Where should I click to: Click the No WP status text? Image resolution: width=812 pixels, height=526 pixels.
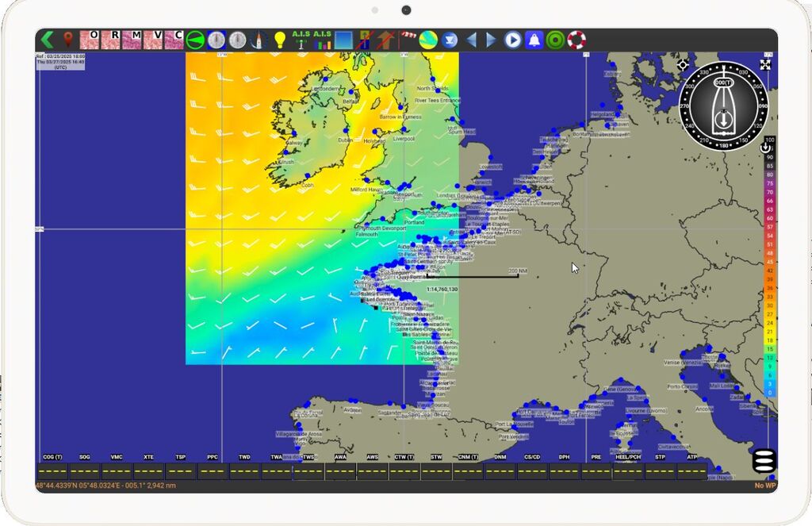click(765, 486)
